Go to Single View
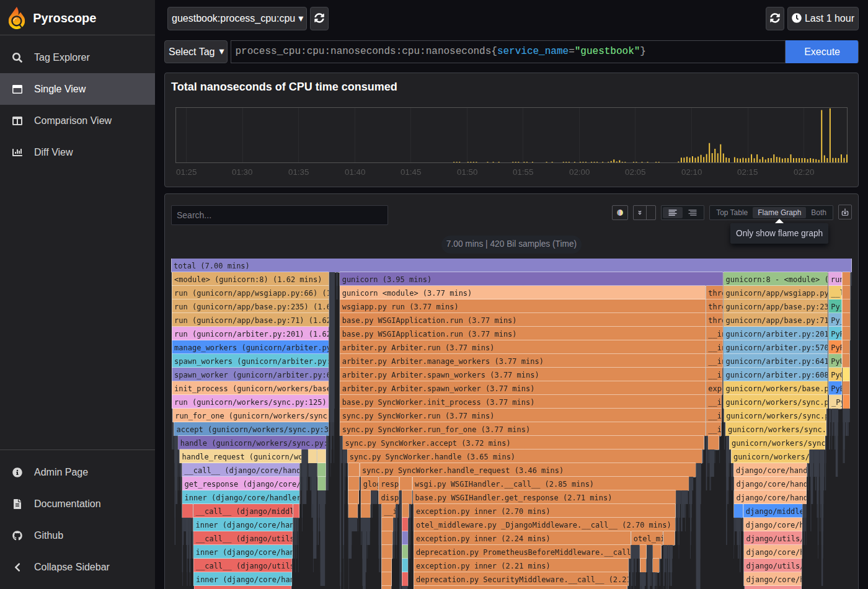This screenshot has height=589, width=868. coord(77,89)
